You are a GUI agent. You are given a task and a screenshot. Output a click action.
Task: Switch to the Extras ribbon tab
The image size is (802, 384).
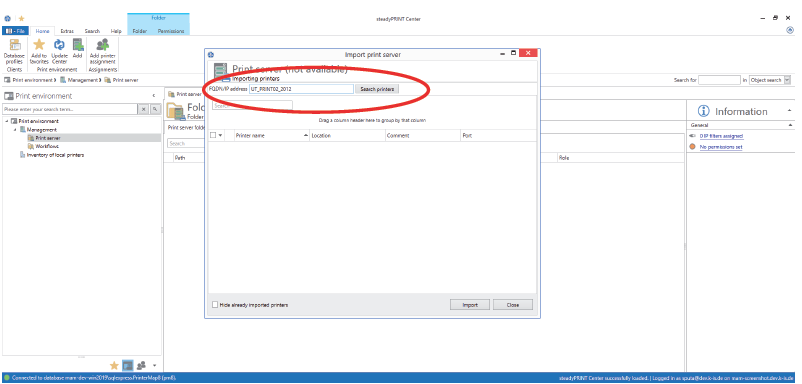67,31
